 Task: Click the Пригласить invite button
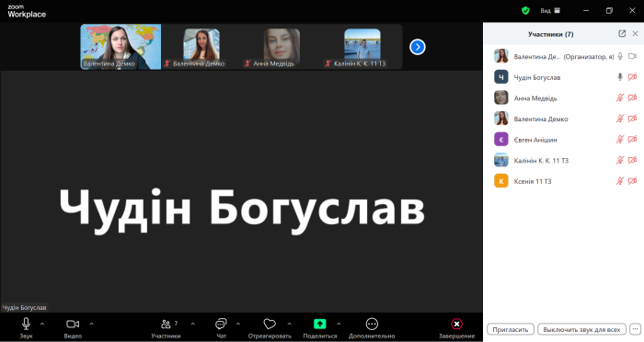[511, 329]
